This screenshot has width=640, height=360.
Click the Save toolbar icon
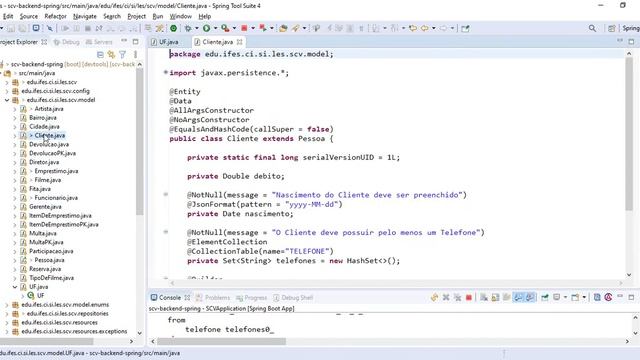coord(11,28)
